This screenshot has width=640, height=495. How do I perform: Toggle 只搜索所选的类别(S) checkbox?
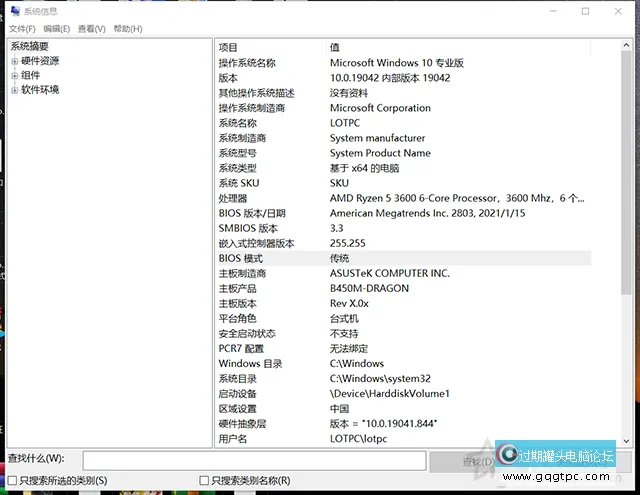[x=13, y=480]
